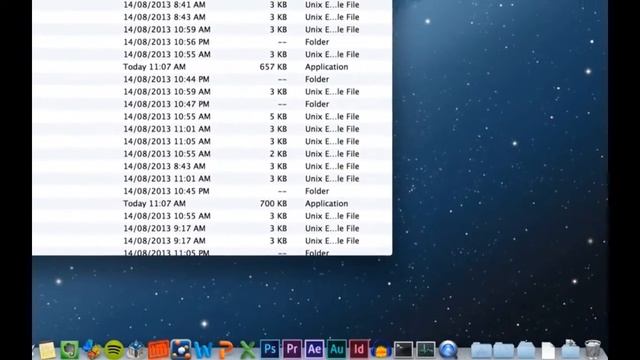Viewport: 640px width, 360px height.
Task: Click Application kind in the 657 KB row
Action: coord(327,67)
